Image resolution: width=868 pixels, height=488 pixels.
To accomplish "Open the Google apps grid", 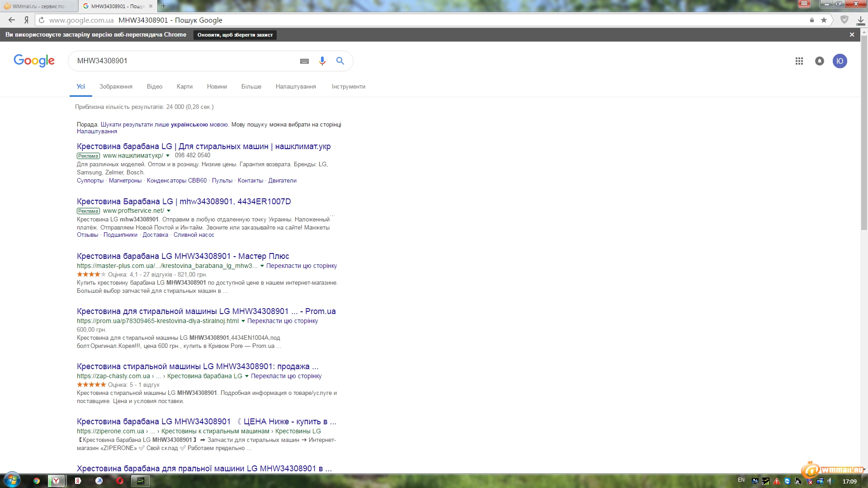I will (x=799, y=61).
